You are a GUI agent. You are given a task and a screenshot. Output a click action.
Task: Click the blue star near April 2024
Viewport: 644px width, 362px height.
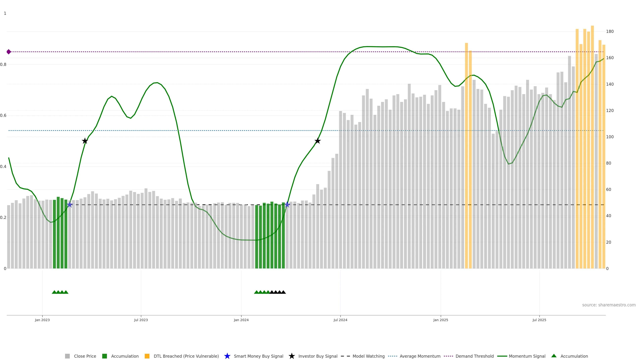287,205
